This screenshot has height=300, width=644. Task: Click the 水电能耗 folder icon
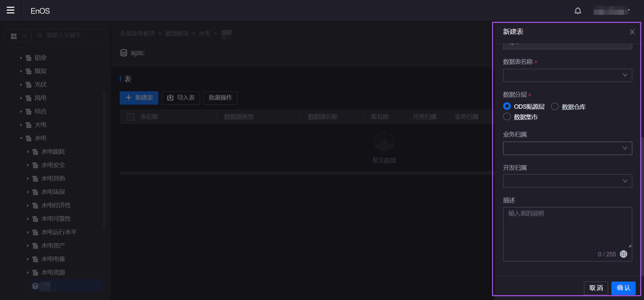click(x=35, y=152)
